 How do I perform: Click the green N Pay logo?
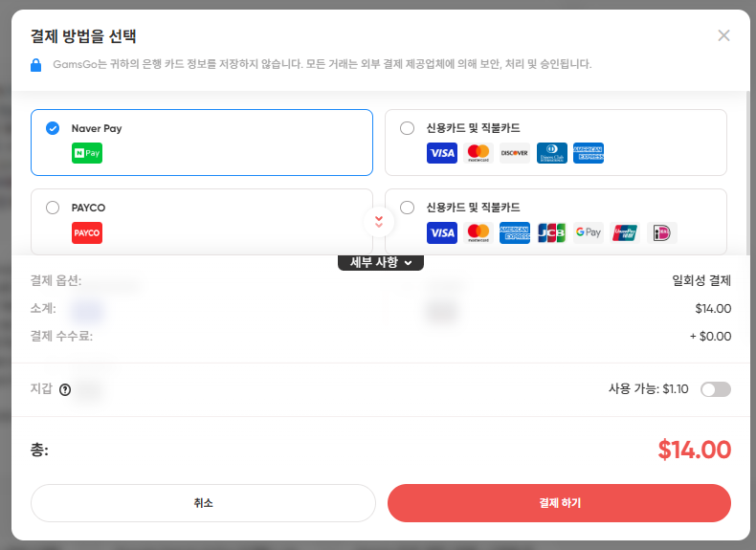[87, 153]
